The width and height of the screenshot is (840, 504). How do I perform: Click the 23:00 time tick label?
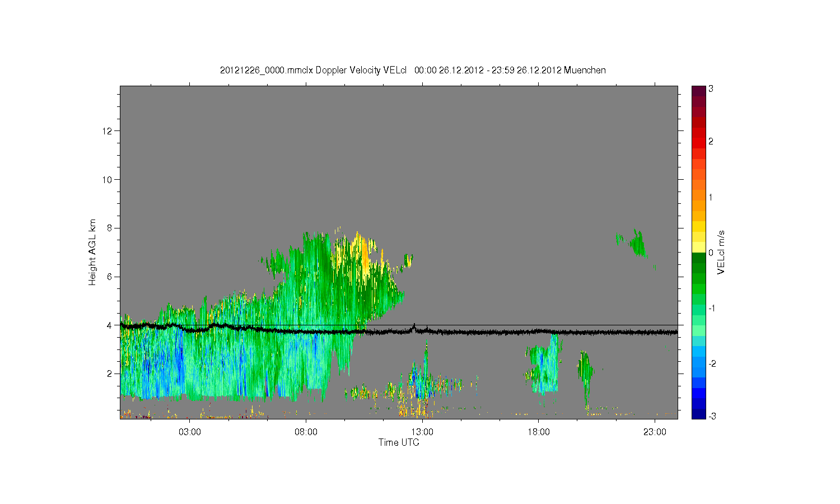[655, 432]
